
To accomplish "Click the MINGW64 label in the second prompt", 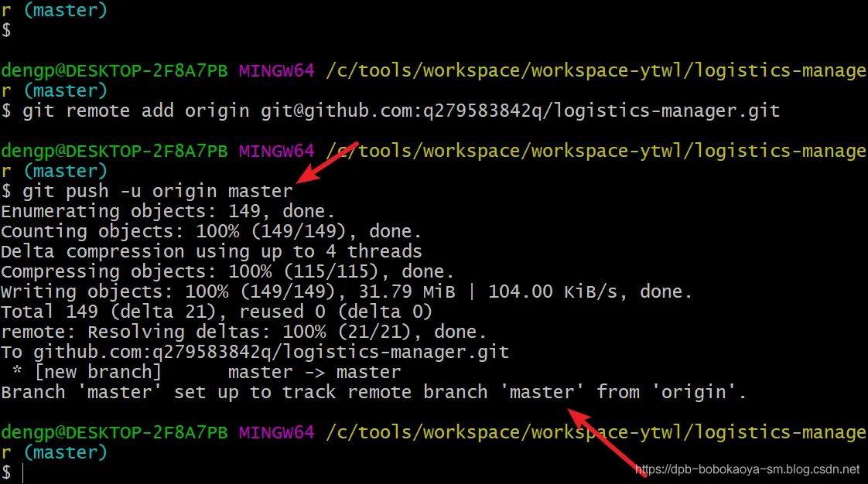I will (x=276, y=151).
